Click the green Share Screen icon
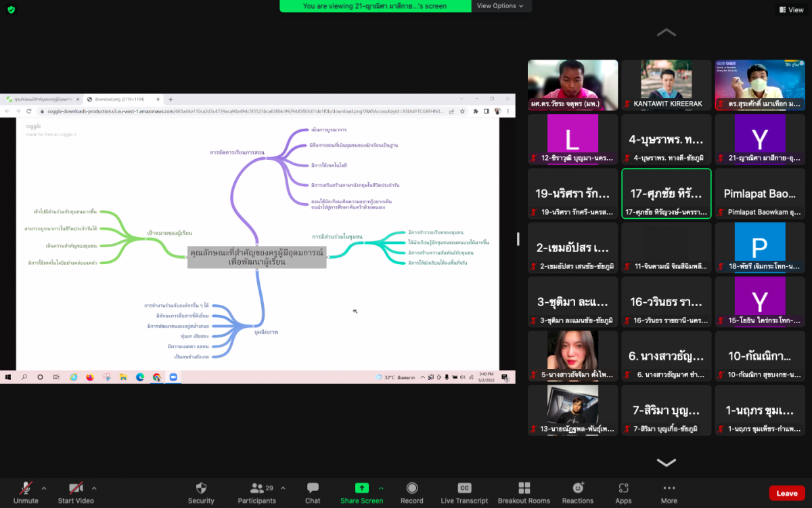The height and width of the screenshot is (508, 812). (362, 488)
